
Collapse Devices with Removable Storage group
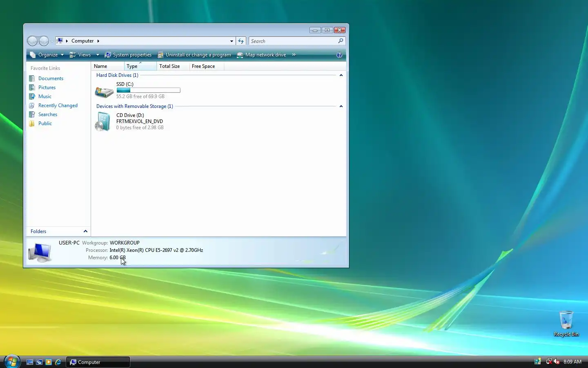pyautogui.click(x=341, y=106)
